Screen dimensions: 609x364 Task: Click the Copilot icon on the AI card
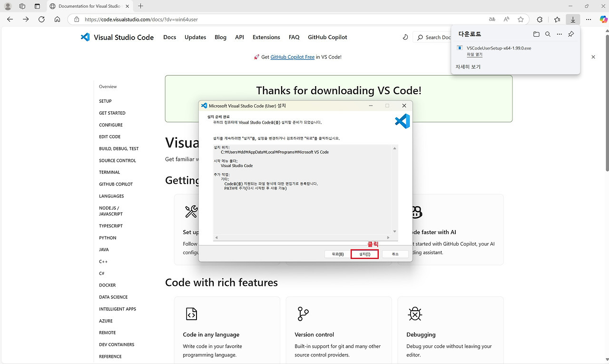click(x=416, y=212)
